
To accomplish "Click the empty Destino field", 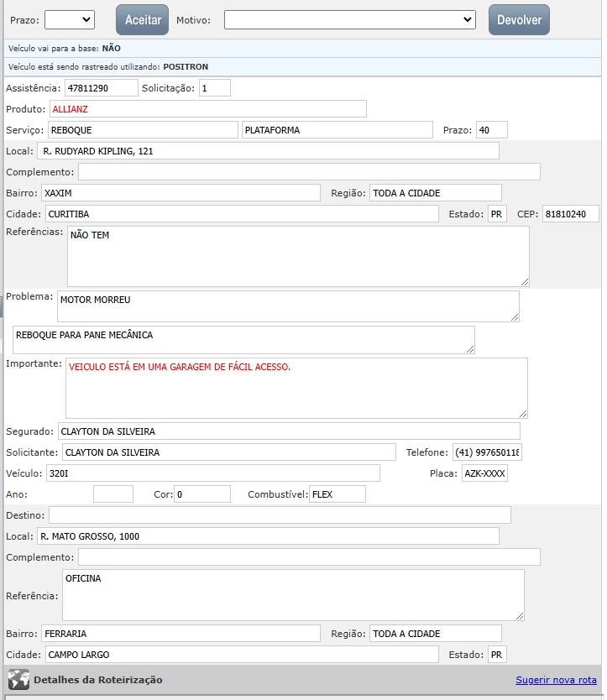I will [280, 515].
